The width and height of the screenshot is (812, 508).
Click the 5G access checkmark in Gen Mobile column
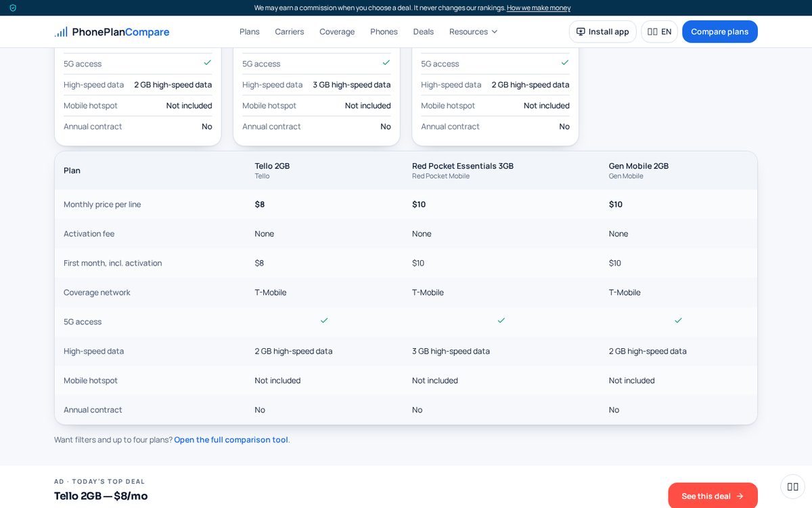pyautogui.click(x=678, y=320)
